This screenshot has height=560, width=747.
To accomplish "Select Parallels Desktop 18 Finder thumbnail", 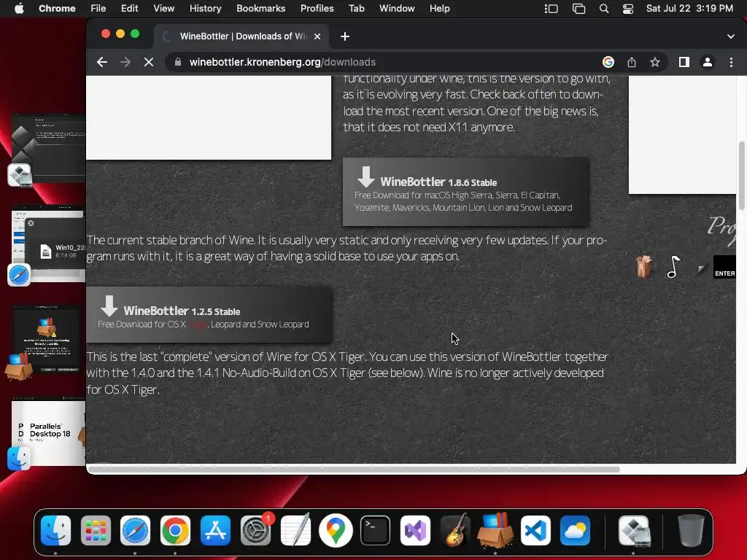I will click(x=49, y=433).
